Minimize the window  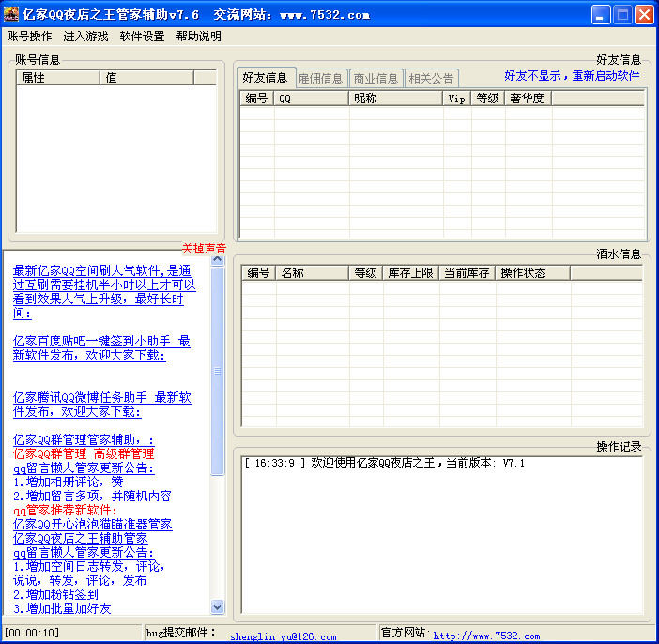(601, 15)
